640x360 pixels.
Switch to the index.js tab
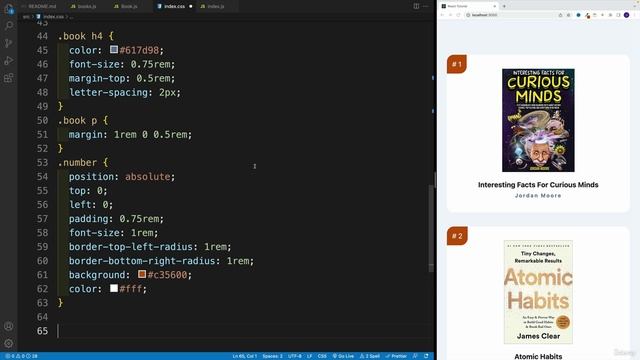pos(213,6)
